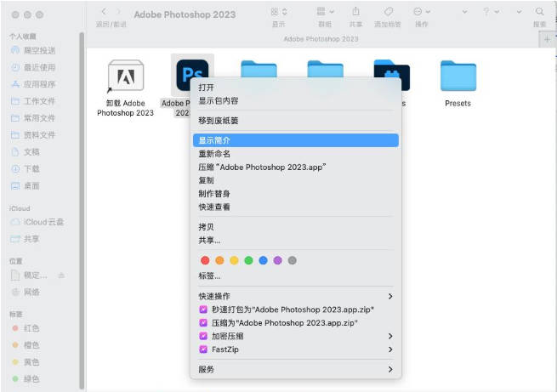The width and height of the screenshot is (557, 392).
Task: Go forward with the toolbar forward arrow
Action: (119, 12)
